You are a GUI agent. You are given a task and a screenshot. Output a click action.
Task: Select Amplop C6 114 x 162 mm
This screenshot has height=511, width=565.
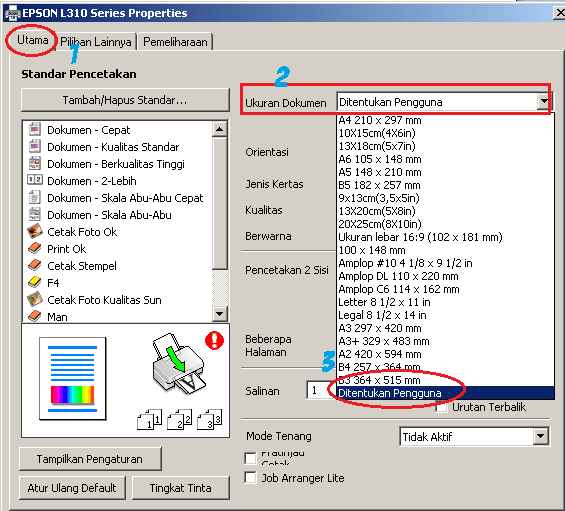tap(445, 289)
